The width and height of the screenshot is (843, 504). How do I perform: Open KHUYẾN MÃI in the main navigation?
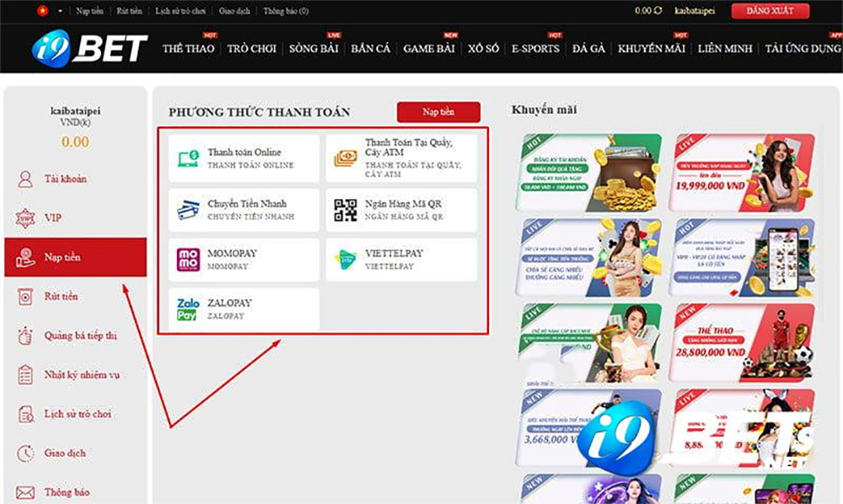tap(652, 48)
